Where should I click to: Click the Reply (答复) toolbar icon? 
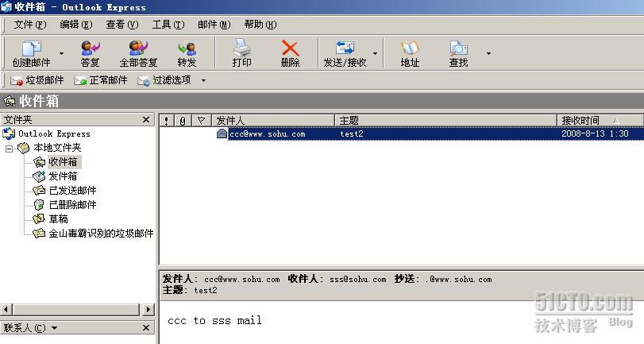[90, 48]
